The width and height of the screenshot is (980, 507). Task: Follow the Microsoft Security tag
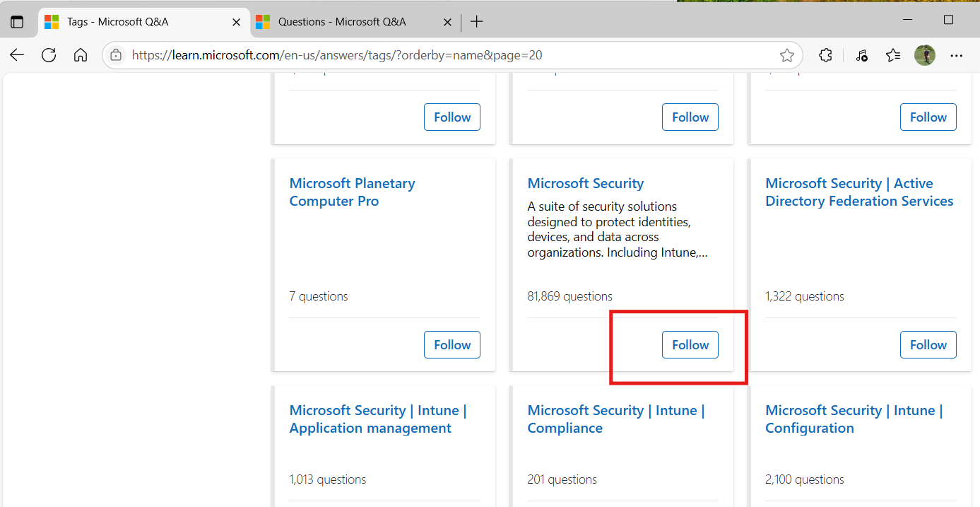[x=690, y=345]
